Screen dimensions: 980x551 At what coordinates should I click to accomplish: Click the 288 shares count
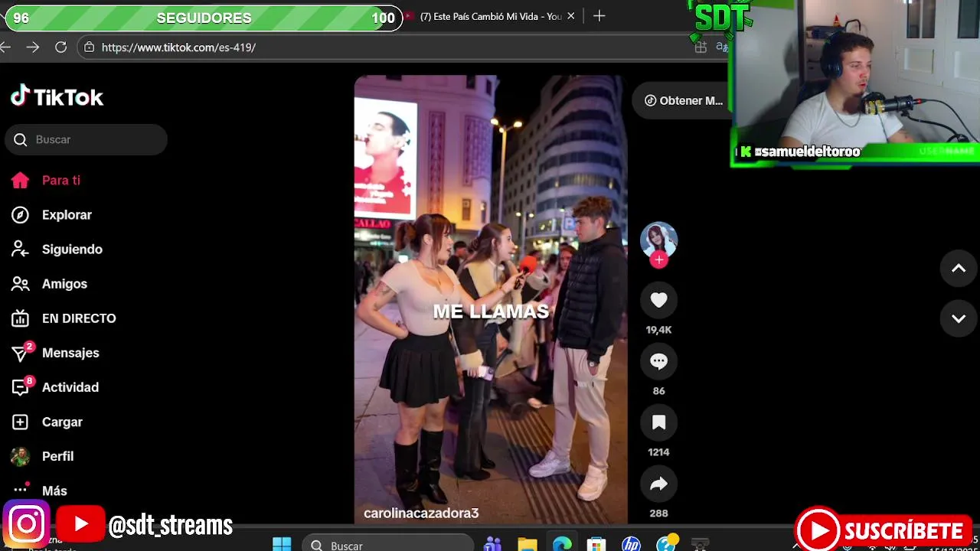(x=658, y=514)
